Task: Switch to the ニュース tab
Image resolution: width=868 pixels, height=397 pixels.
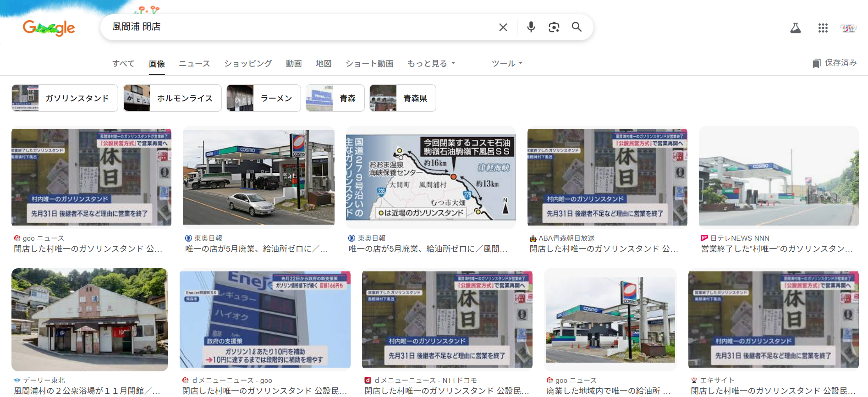Action: tap(194, 64)
